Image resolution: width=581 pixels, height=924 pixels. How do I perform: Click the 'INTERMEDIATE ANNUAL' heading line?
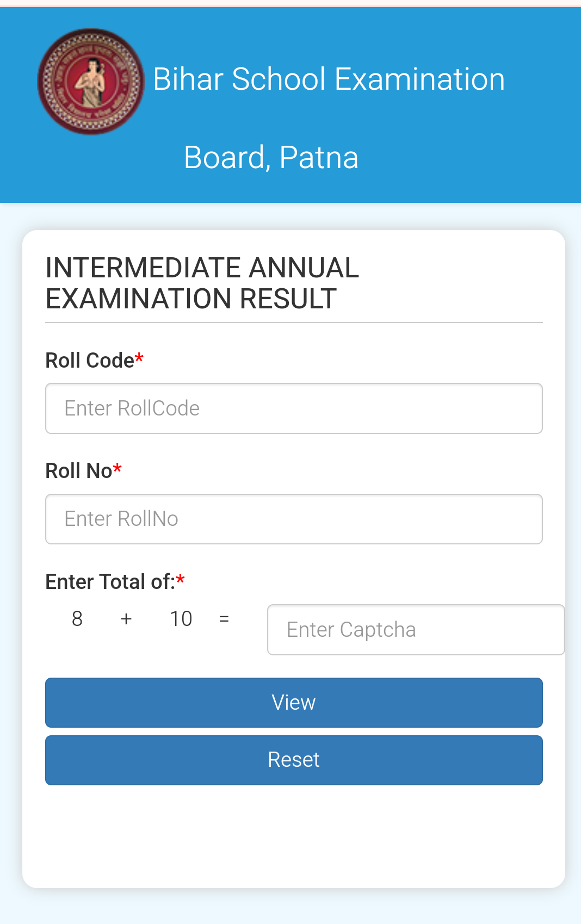pos(202,268)
